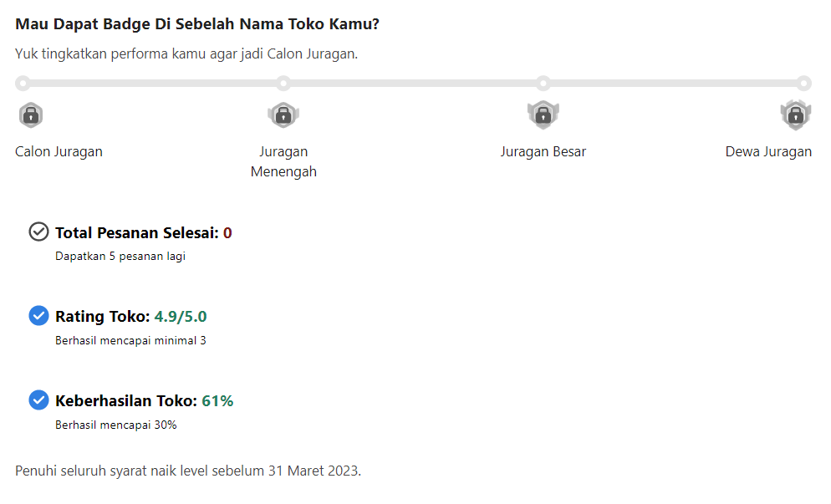
Task: Click the 'Dapatkan 5 pesanan lagi' hint
Action: pos(120,257)
